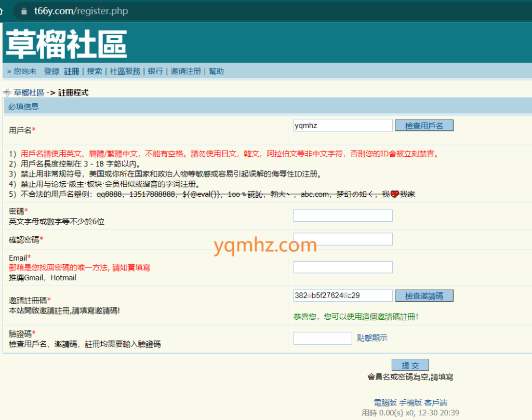Go to 社區服務 in navigation
This screenshot has width=532, height=420.
coord(125,71)
